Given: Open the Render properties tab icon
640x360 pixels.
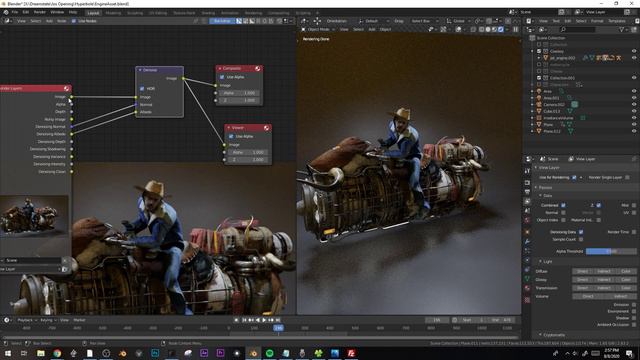Looking at the screenshot, I should (x=527, y=183).
